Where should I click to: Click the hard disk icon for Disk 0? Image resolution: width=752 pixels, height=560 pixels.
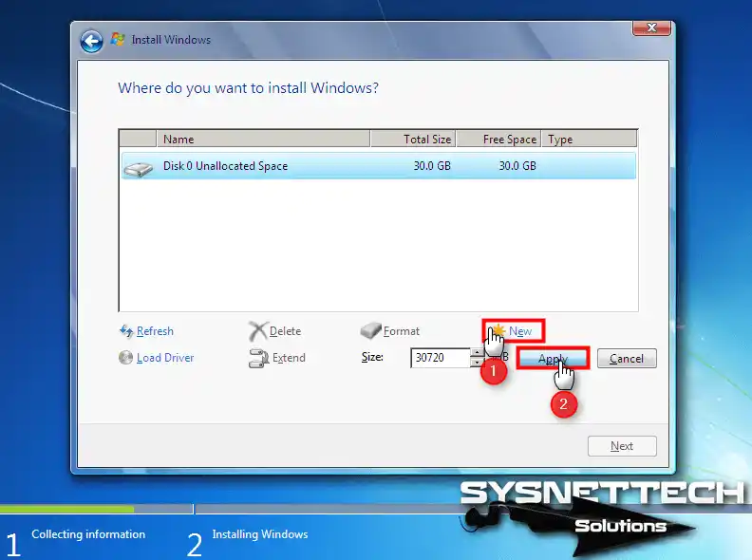tap(138, 168)
